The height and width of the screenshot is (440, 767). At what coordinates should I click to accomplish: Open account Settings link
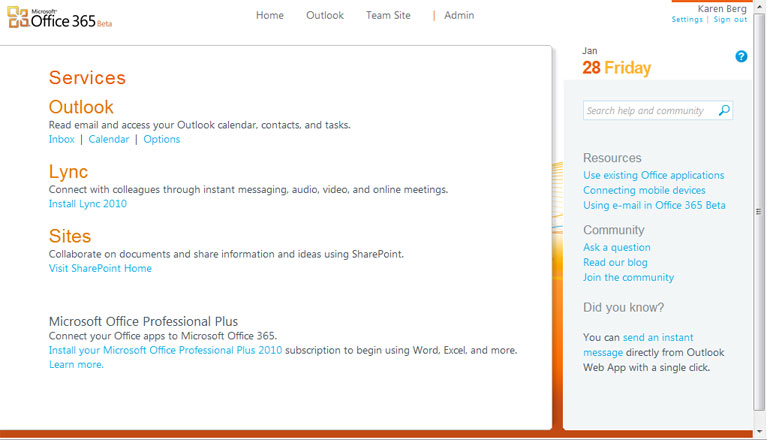pyautogui.click(x=687, y=20)
